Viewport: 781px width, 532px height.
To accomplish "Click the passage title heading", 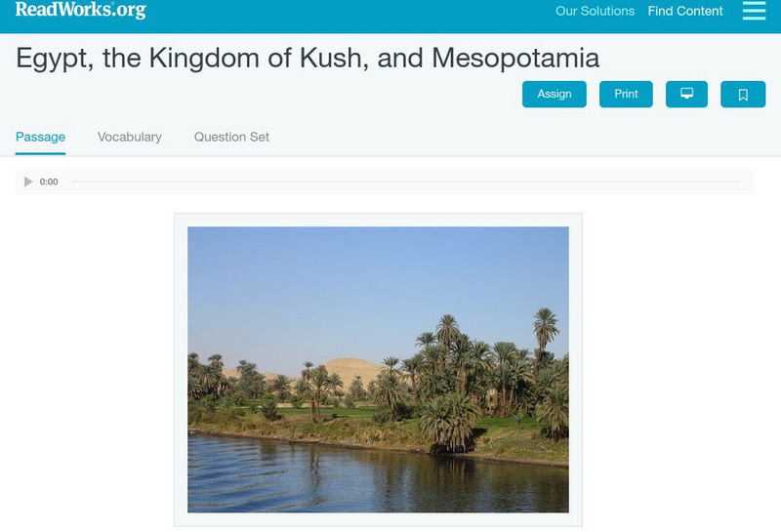I will (308, 58).
